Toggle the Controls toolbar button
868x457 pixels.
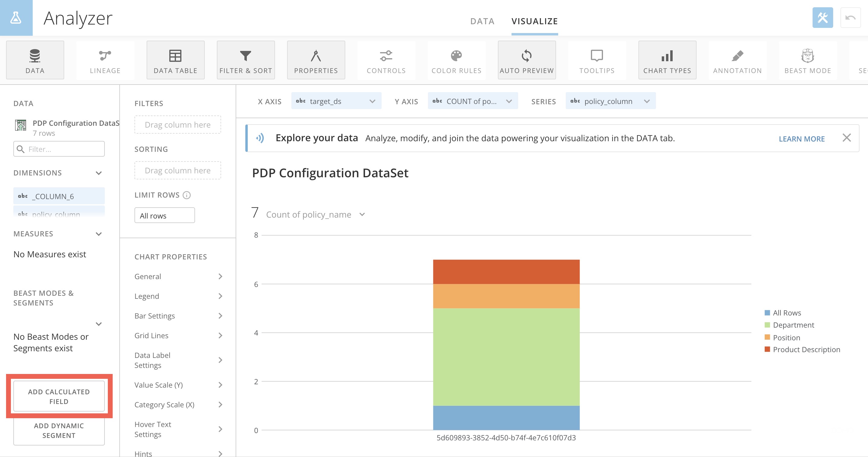(x=386, y=60)
